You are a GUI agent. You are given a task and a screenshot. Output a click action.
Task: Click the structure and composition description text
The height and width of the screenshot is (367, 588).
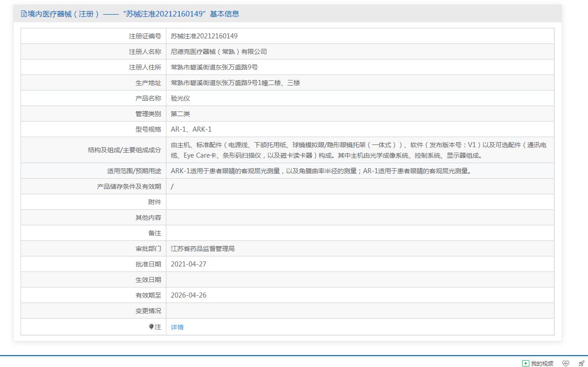pos(358,150)
